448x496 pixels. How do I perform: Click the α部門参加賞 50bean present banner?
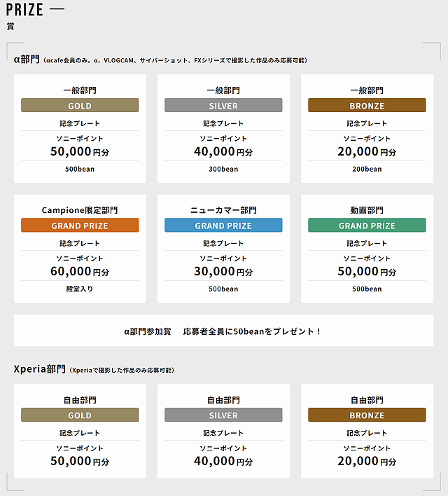pos(223,331)
